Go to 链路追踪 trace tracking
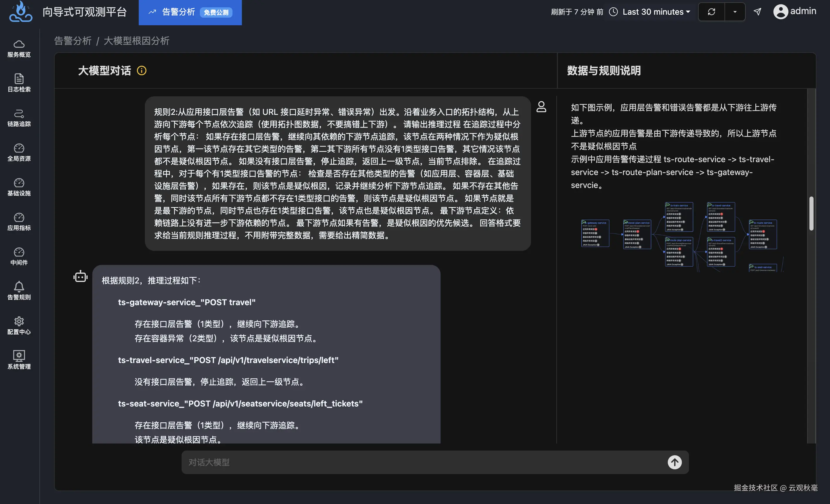 (19, 118)
